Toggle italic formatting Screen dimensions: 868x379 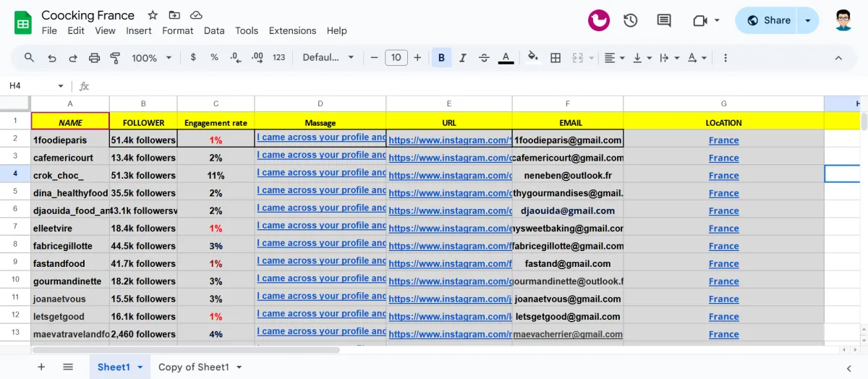[x=463, y=58]
